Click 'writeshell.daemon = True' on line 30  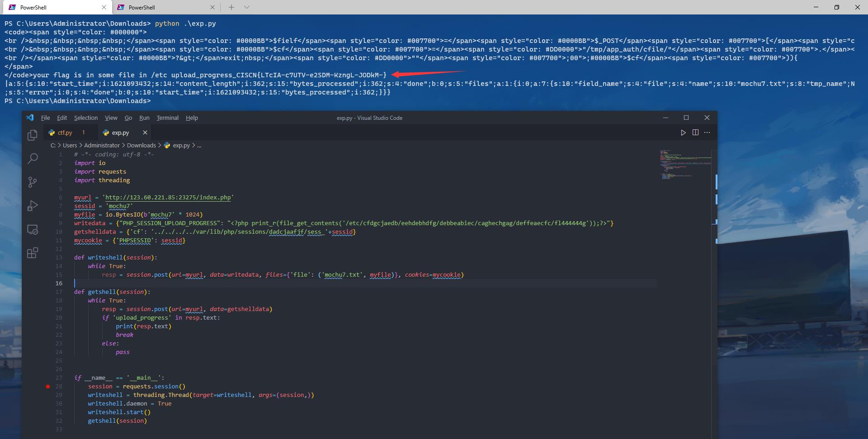[130, 403]
